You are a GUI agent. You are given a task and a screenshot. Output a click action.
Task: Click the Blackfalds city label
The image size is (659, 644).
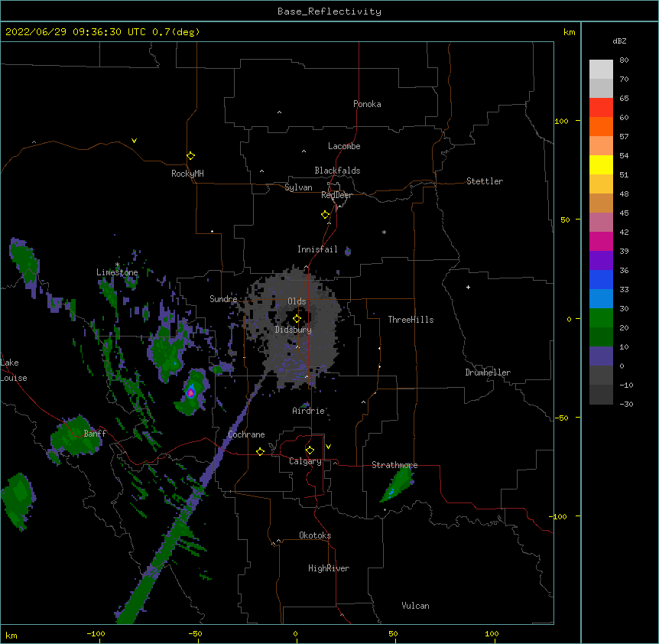click(337, 171)
